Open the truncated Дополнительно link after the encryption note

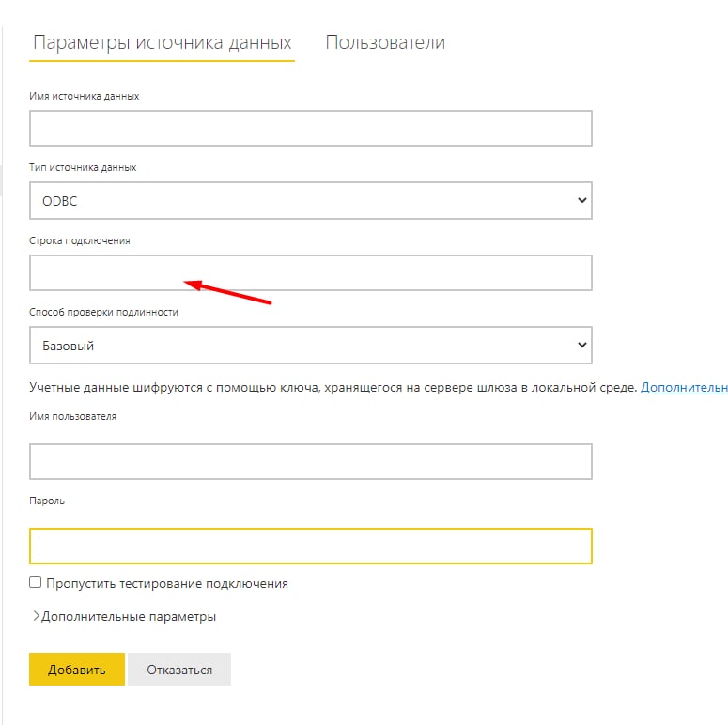[684, 388]
